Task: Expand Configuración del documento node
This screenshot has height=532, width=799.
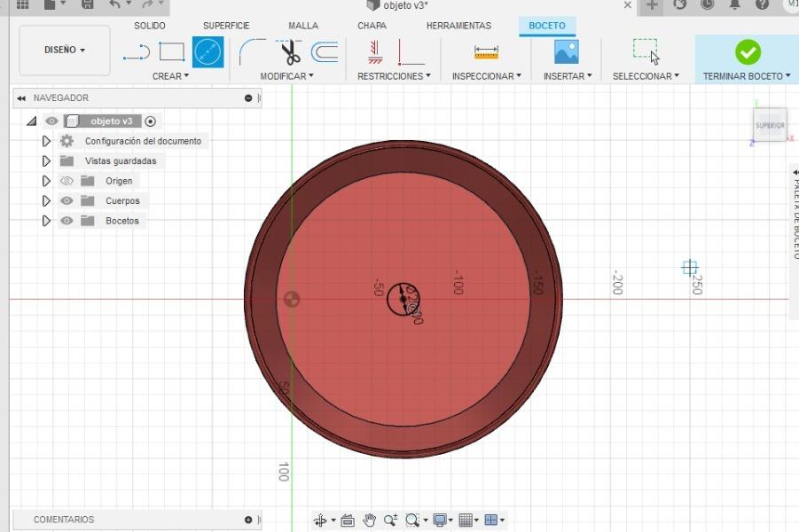Action: pos(46,141)
